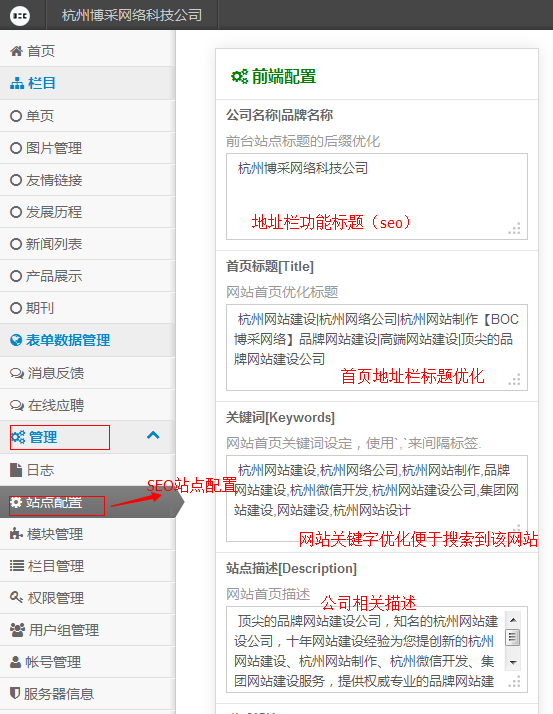The height and width of the screenshot is (714, 553).
Task: Click the chat bubble icon for 消息反馈
Action: coord(17,373)
